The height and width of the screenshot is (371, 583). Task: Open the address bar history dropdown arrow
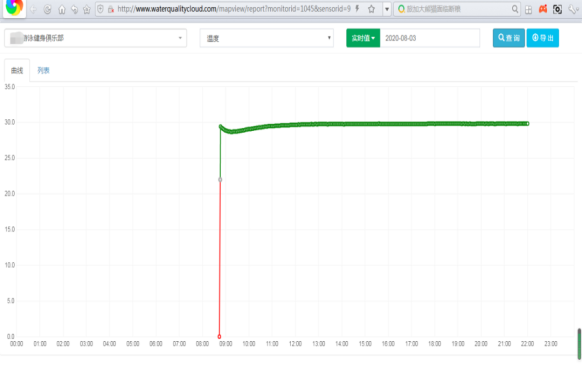(387, 9)
